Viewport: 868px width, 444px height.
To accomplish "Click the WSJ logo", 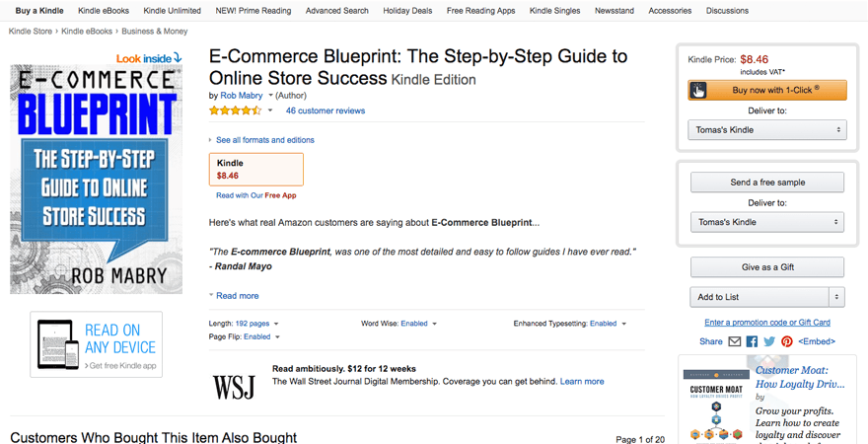I will click(234, 386).
